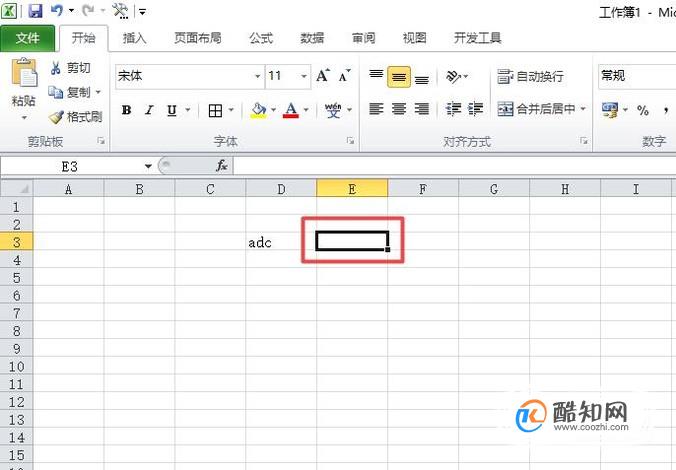Decrease font size with small A icon
The width and height of the screenshot is (676, 470).
point(344,76)
